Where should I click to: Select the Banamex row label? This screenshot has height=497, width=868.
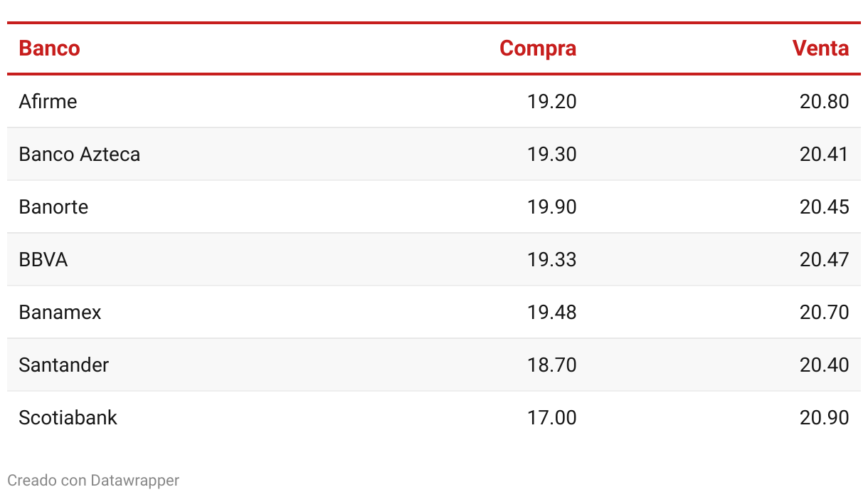point(60,312)
